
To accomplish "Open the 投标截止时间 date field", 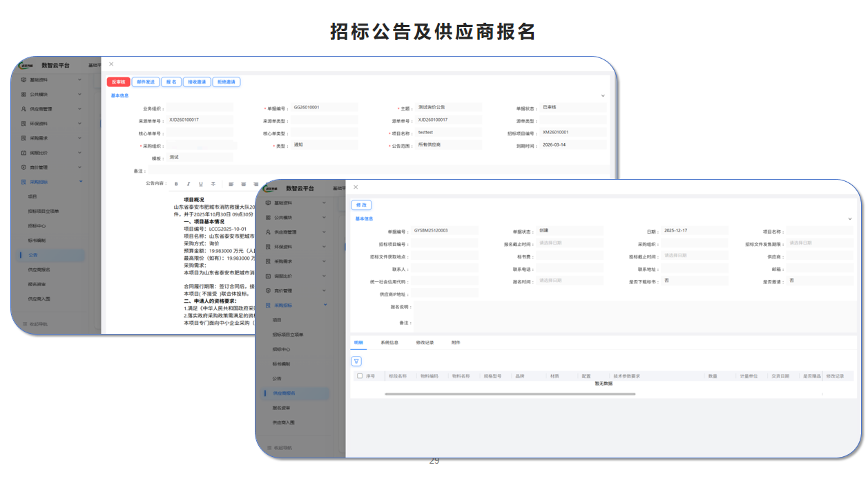I will click(x=695, y=255).
